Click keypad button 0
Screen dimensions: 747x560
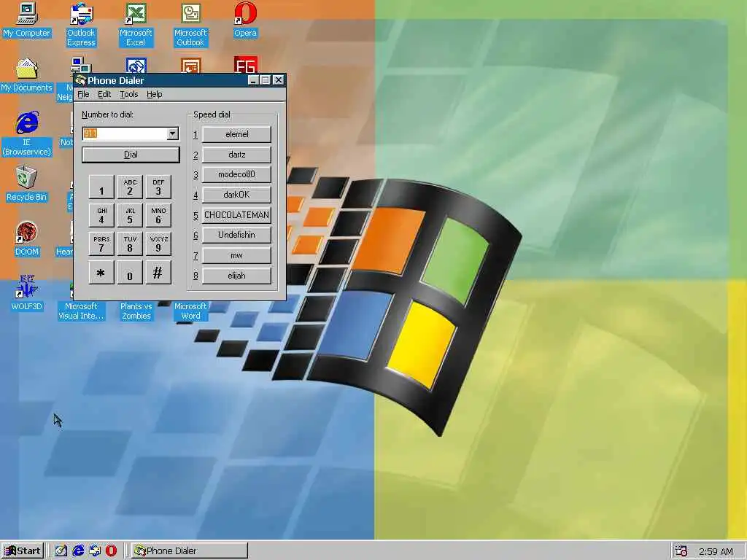[130, 273]
